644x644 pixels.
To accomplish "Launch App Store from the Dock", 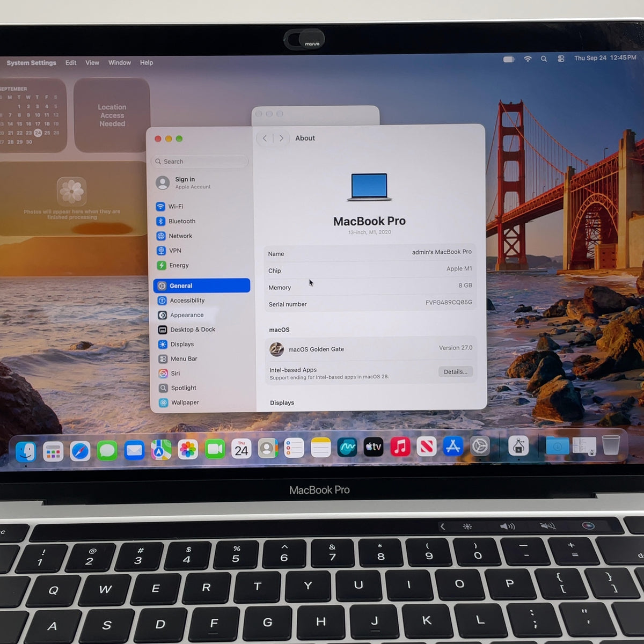I will pyautogui.click(x=453, y=445).
